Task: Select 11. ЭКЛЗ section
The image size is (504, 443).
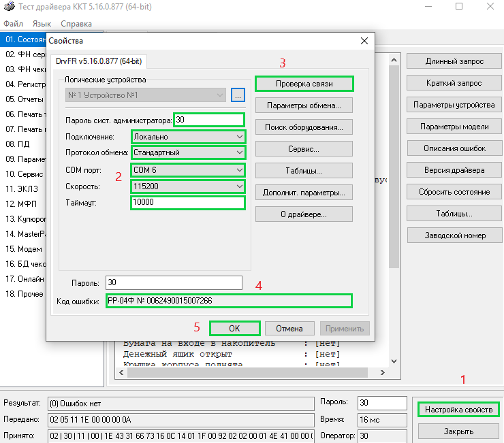Action: (22, 189)
